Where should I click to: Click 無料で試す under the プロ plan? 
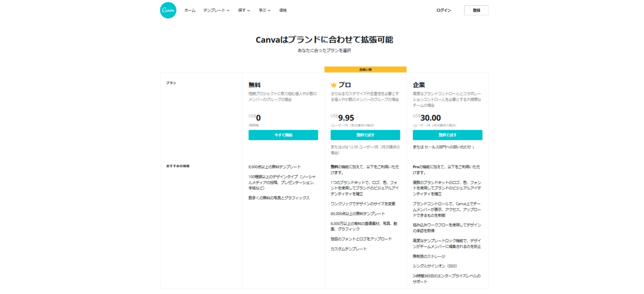365,135
